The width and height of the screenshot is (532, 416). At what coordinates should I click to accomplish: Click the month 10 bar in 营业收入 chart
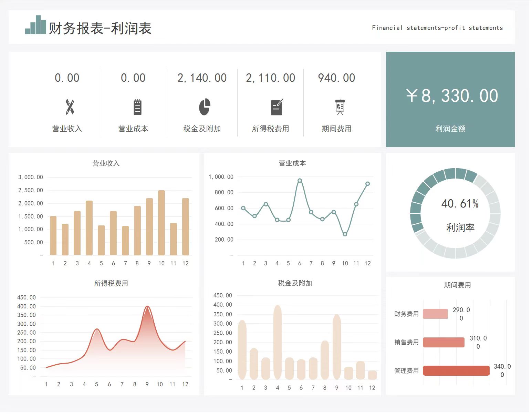(x=161, y=223)
